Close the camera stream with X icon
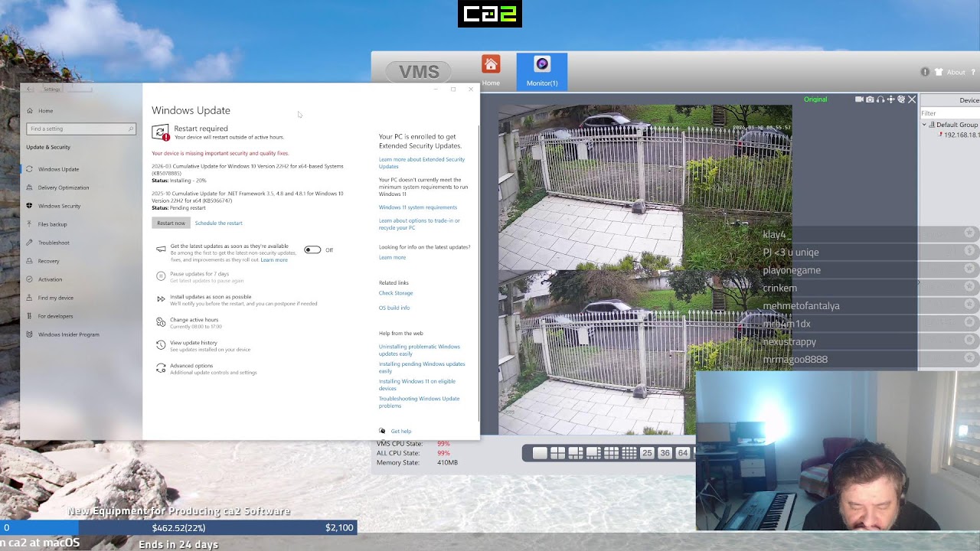Viewport: 980px width, 551px height. (912, 99)
